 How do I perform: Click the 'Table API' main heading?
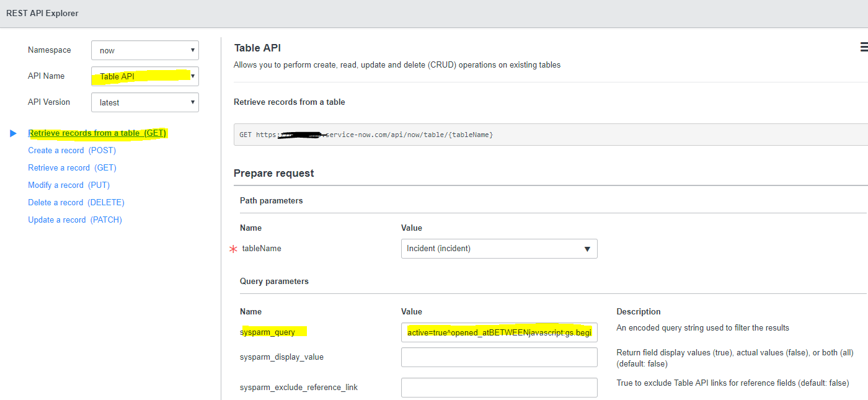(x=258, y=48)
